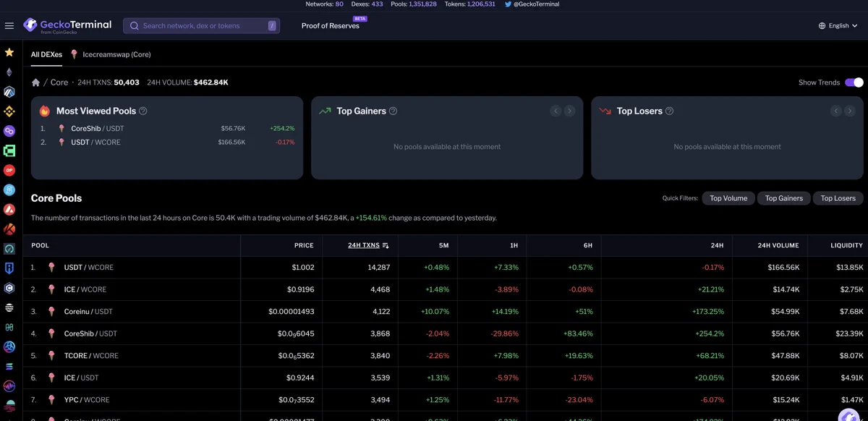
Task: Select Aptos striped circle icon
Action: [x=9, y=307]
